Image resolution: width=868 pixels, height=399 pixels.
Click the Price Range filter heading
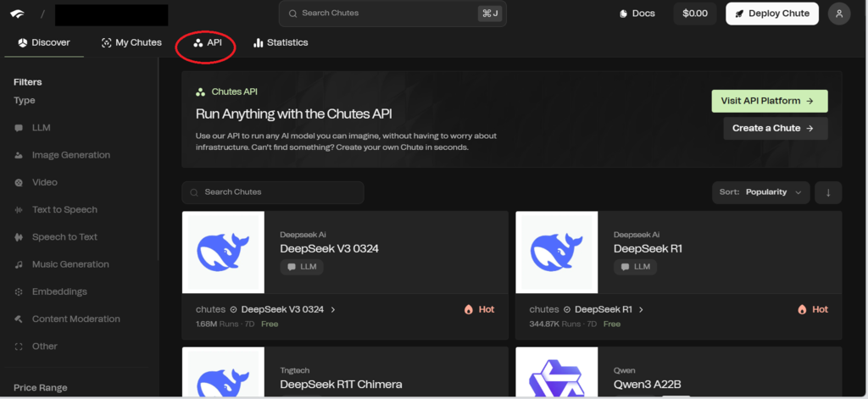coord(41,388)
